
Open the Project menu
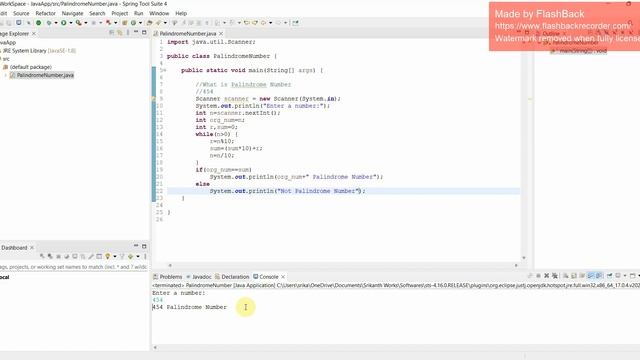(x=120, y=13)
